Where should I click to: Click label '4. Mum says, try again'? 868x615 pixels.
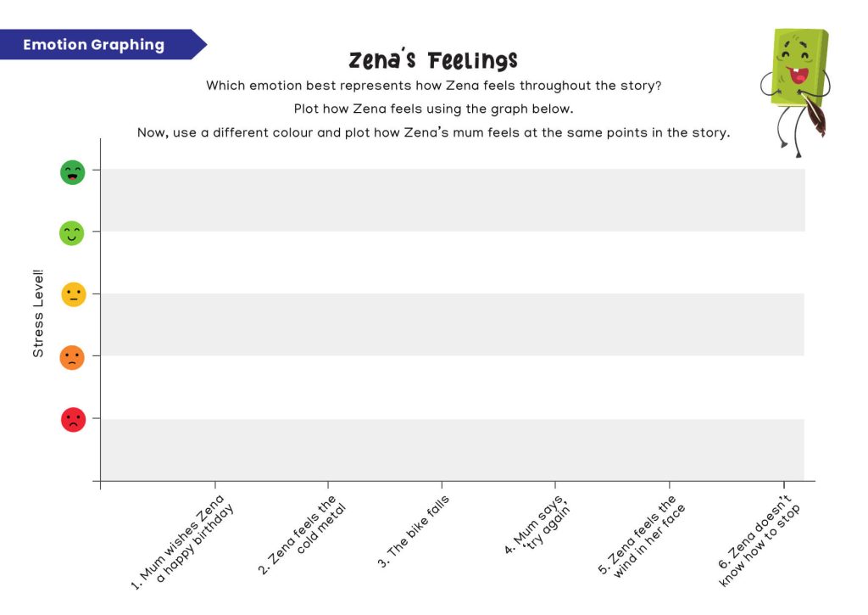tap(537, 524)
